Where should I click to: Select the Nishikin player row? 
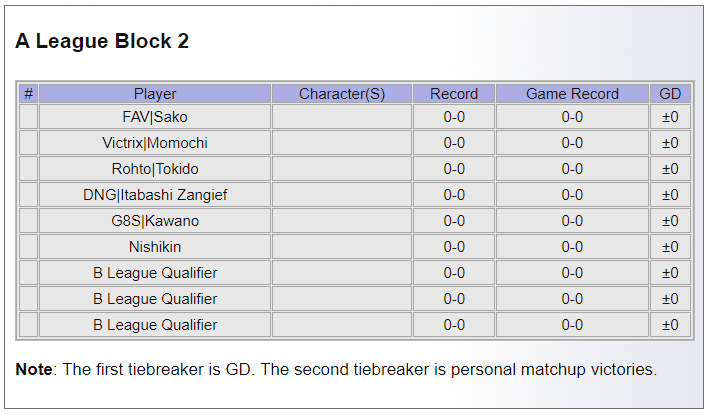[x=155, y=247]
